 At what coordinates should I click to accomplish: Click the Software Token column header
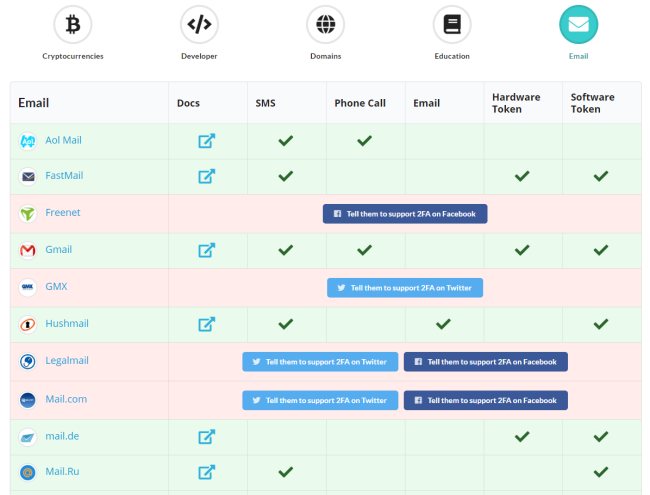coord(592,103)
